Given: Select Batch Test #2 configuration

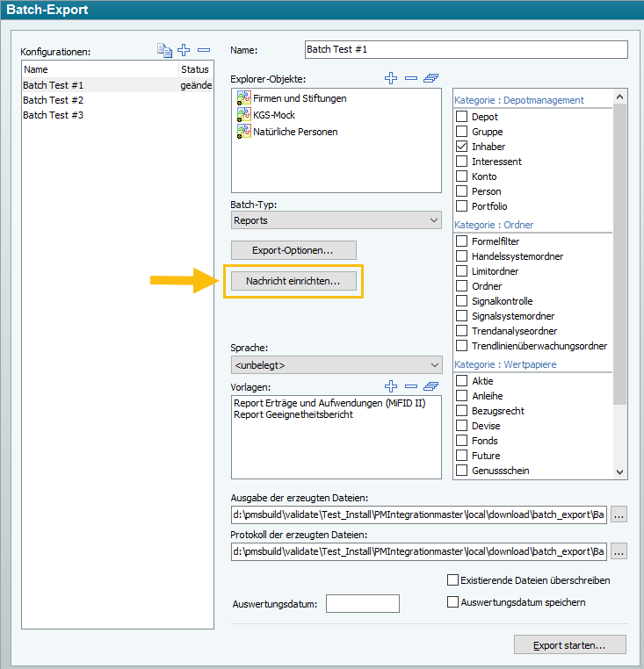Looking at the screenshot, I should pyautogui.click(x=53, y=100).
